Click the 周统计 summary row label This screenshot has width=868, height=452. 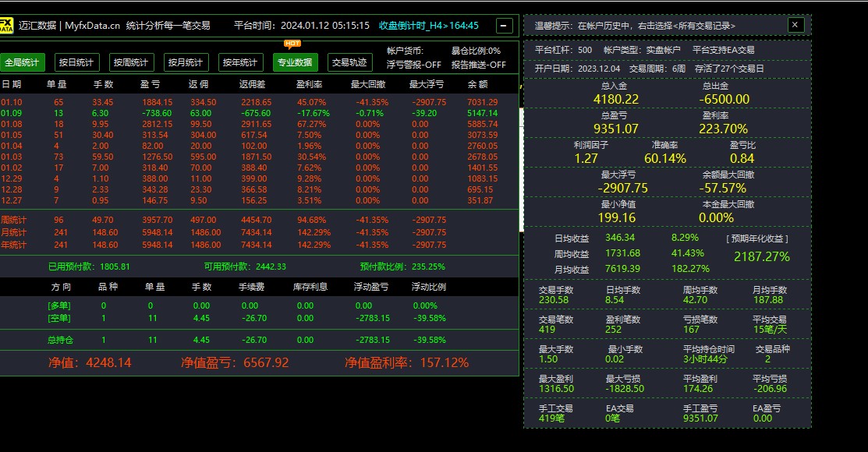click(x=13, y=221)
